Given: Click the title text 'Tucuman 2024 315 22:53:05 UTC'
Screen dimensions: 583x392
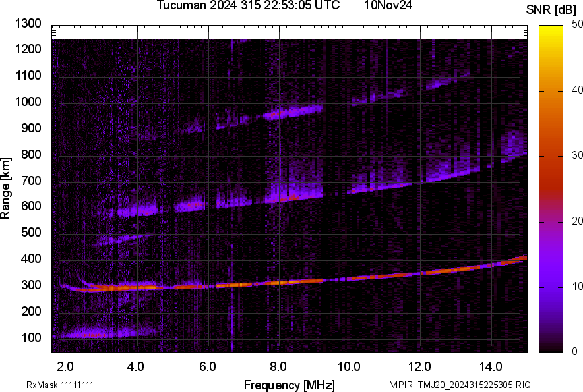Looking at the screenshot, I should (248, 5).
